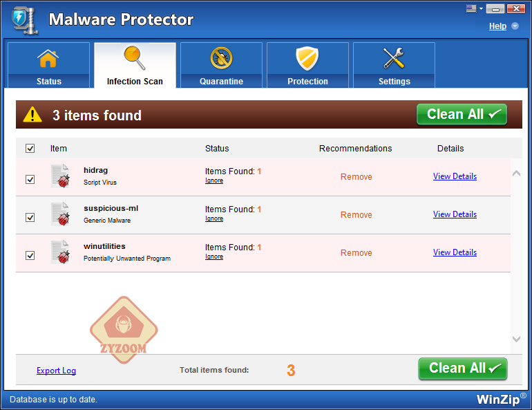Open the language dropdown arrow beside flag

pos(481,9)
